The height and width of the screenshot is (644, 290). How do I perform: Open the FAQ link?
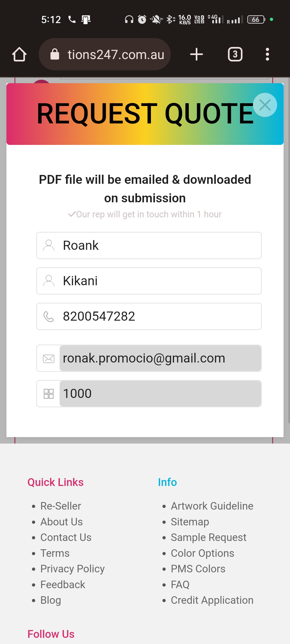point(180,584)
